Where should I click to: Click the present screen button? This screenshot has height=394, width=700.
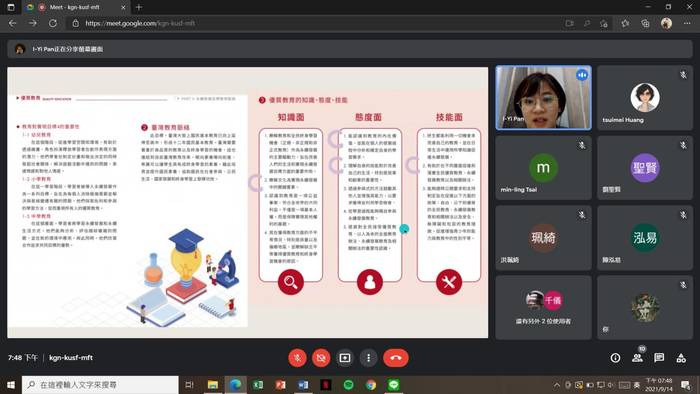tap(345, 358)
